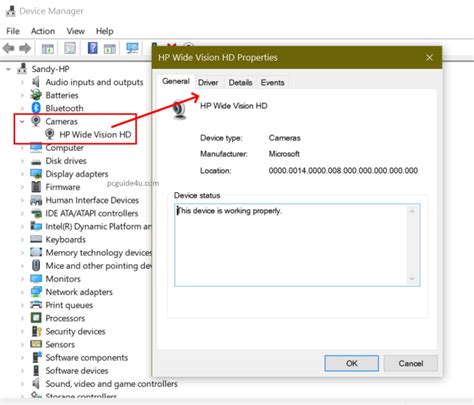Open the Action menu
Viewport: 474px width, 405px height.
[43, 31]
